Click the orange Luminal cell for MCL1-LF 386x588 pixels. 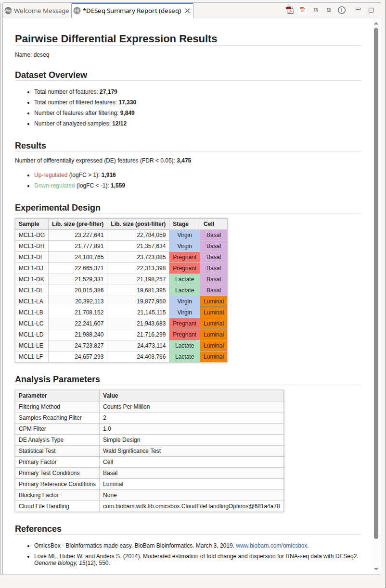point(214,357)
